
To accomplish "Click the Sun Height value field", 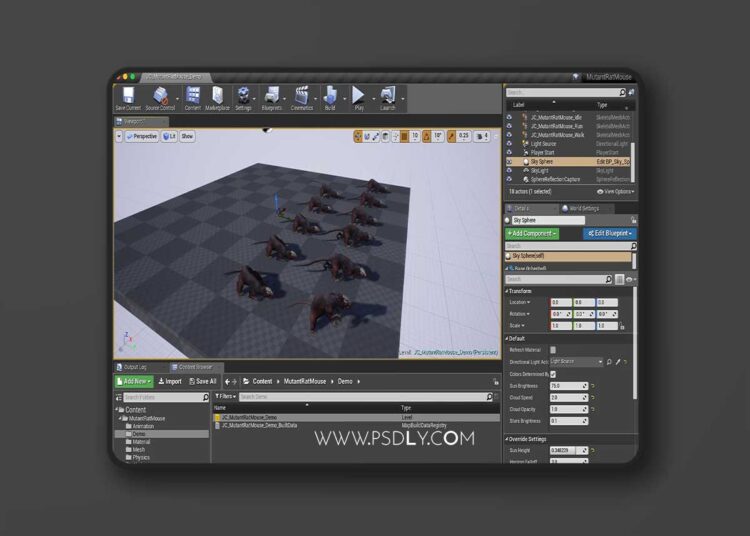I will pos(569,451).
